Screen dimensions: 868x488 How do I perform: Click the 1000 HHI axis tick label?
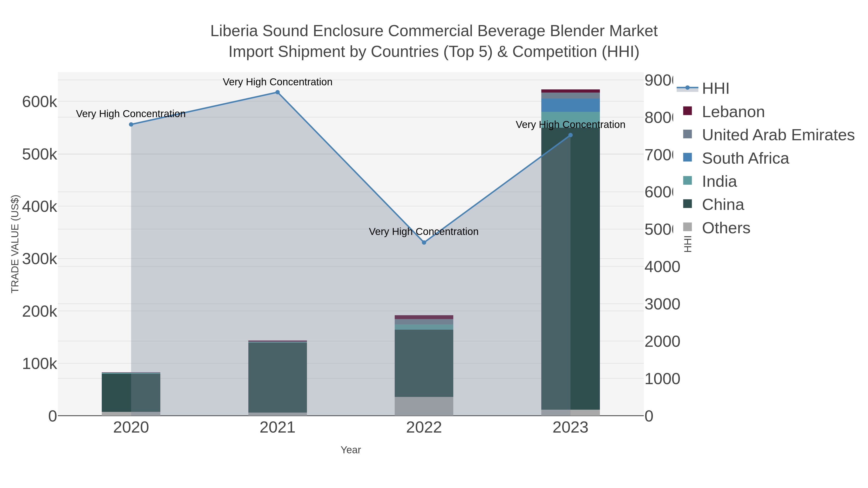[663, 379]
